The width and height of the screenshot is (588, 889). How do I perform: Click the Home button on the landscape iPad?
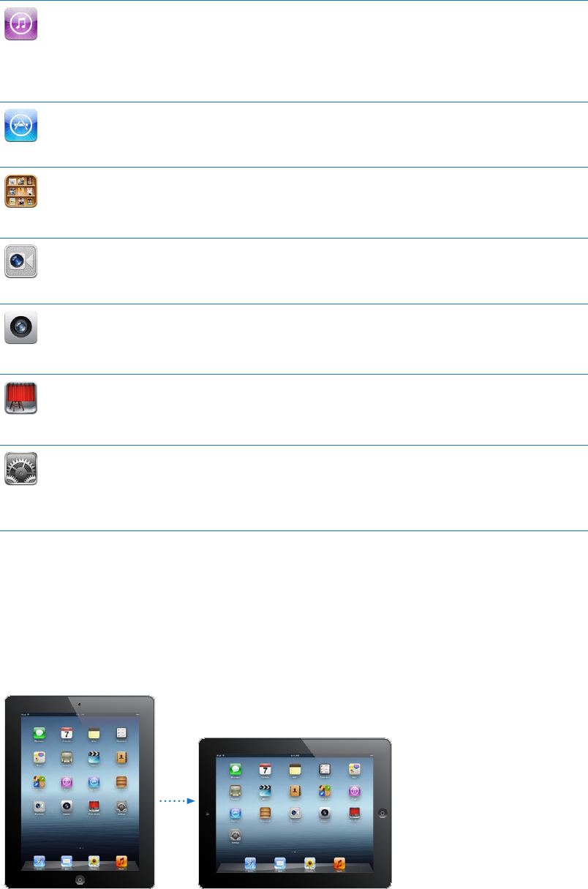(382, 813)
